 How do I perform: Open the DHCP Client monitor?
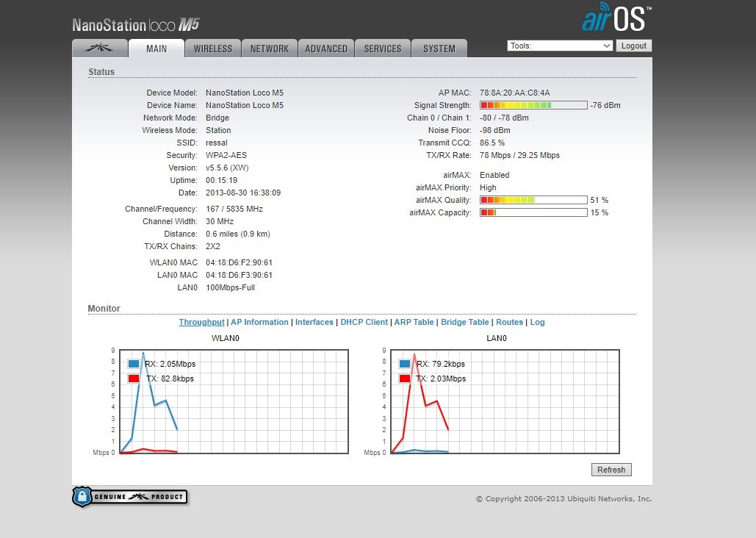point(364,322)
